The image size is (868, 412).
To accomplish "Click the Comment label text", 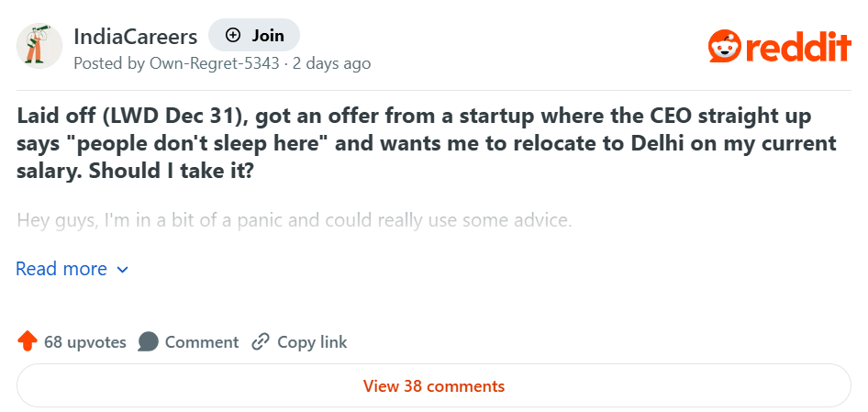I will (x=202, y=342).
